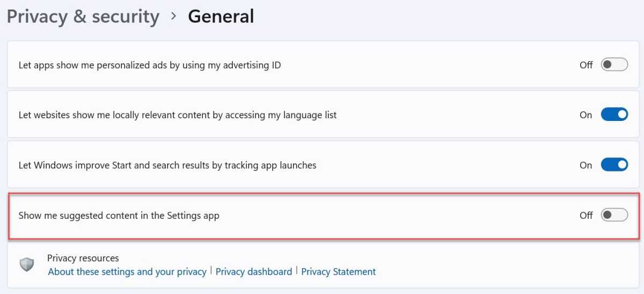Click the Privacy resources label
The width and height of the screenshot is (644, 294).
(83, 259)
